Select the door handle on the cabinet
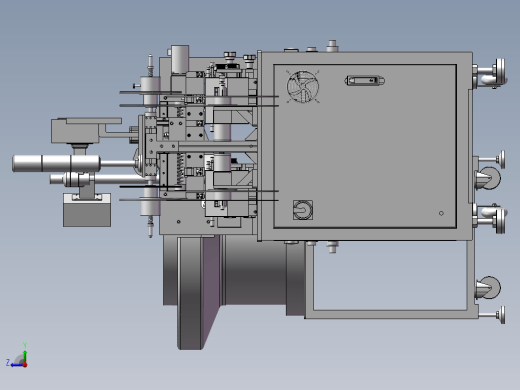Image resolution: width=520 pixels, height=390 pixels. (x=365, y=81)
